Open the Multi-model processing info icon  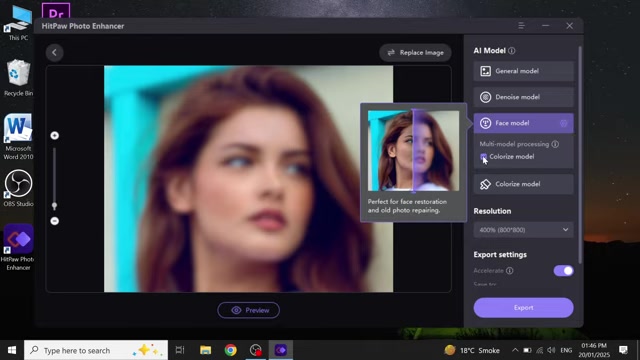[555, 144]
